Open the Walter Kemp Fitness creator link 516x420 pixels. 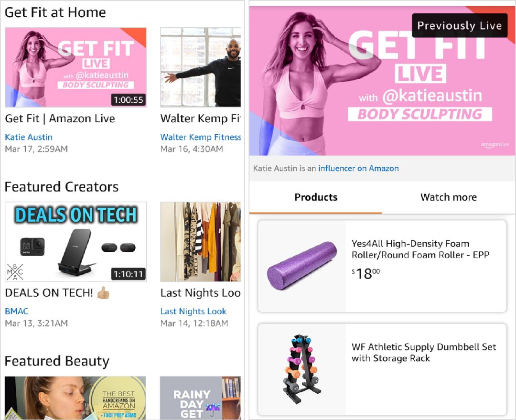[x=200, y=137]
